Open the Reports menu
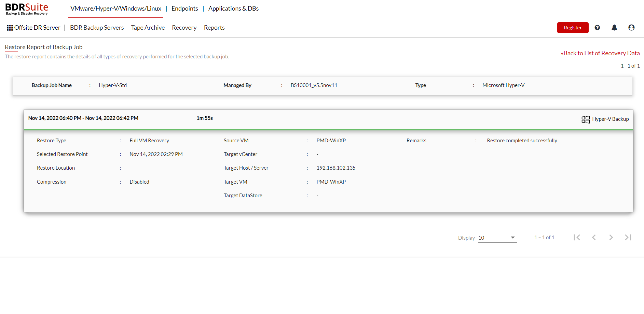644x314 pixels. click(x=214, y=28)
